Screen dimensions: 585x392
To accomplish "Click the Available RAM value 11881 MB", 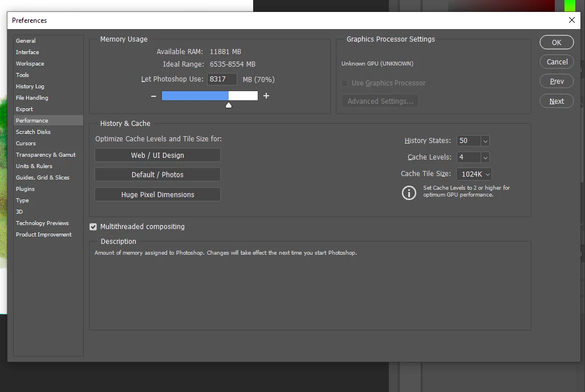I will pyautogui.click(x=225, y=51).
